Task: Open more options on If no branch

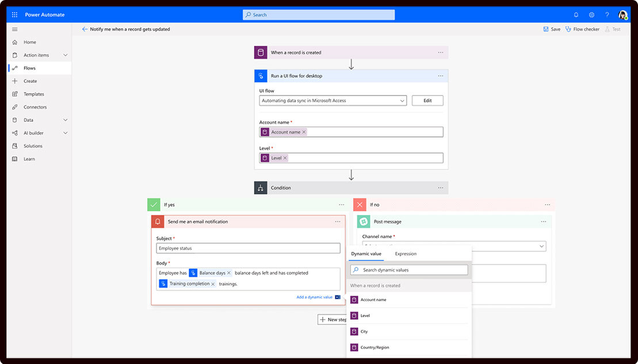Action: (547, 205)
